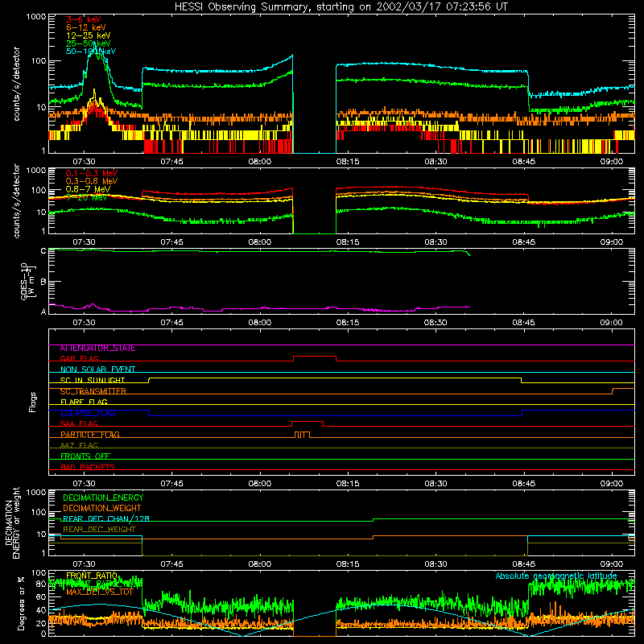Image resolution: width=644 pixels, height=644 pixels.
Task: Click the REAR_DEC_CHAN/128 legend label
Action: point(106,518)
